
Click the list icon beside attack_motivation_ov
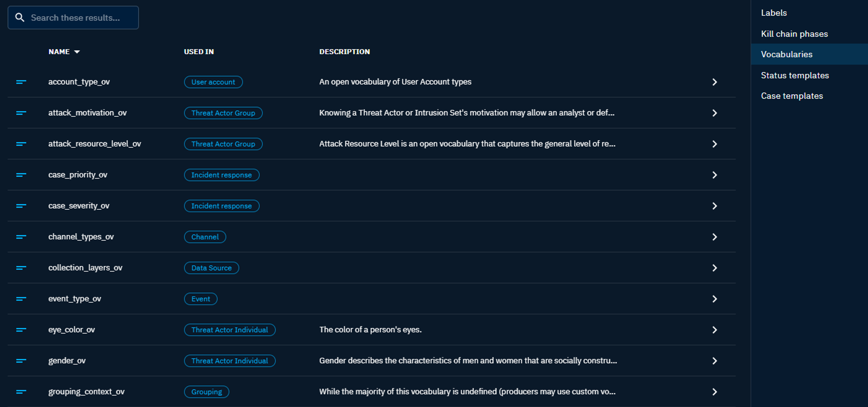pos(21,113)
